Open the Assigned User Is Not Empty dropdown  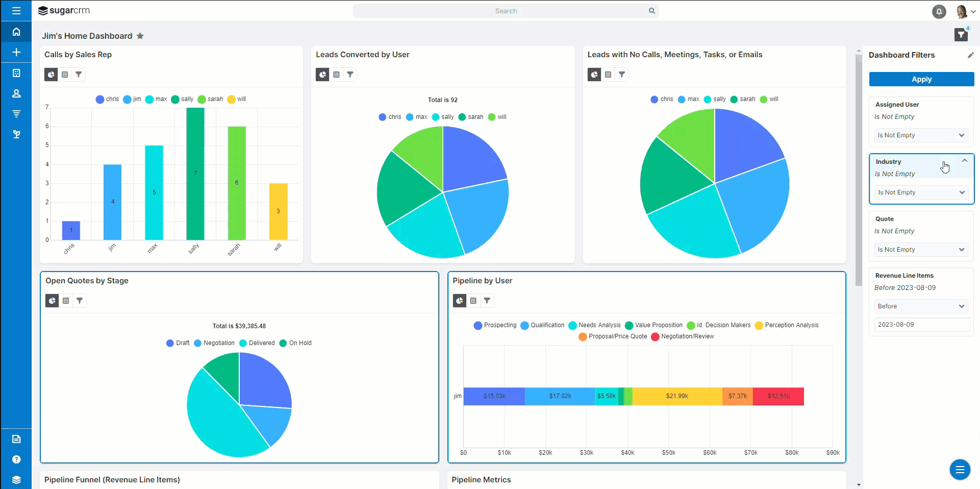coord(921,135)
